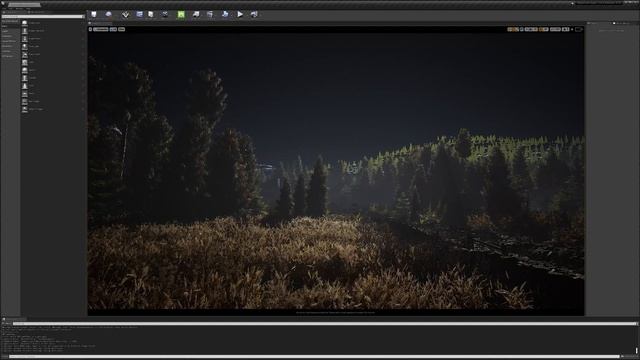The image size is (640, 360).
Task: Open the Recently Placed category
Action: pos(10,21)
